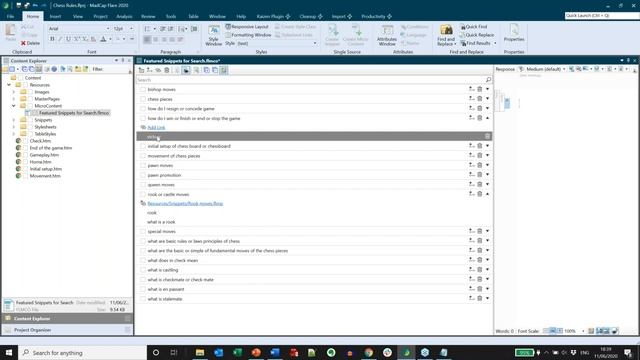Delete the highlighted new phrase row via trash icon
The width and height of the screenshot is (640, 360).
(487, 136)
